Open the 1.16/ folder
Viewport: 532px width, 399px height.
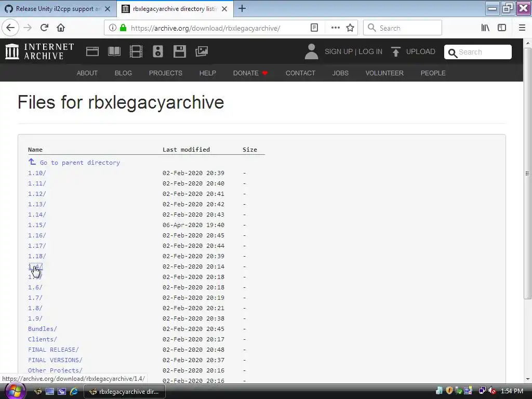tap(37, 235)
